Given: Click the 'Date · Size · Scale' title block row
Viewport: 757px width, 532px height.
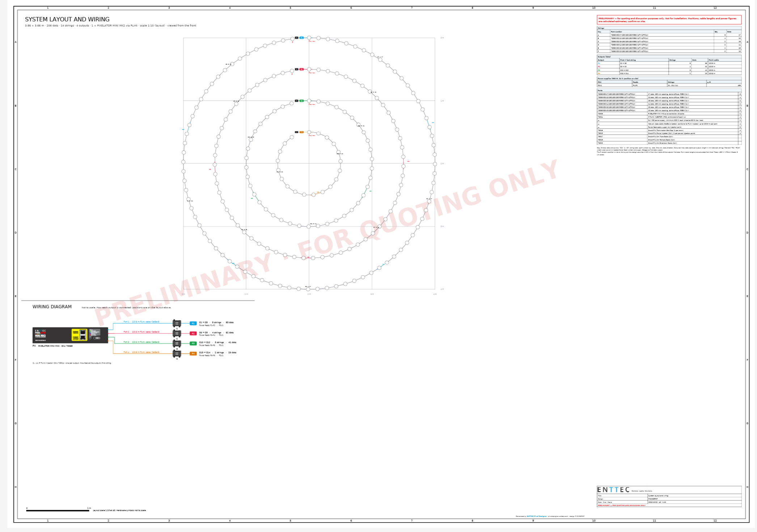Looking at the screenshot, I should pyautogui.click(x=669, y=502).
